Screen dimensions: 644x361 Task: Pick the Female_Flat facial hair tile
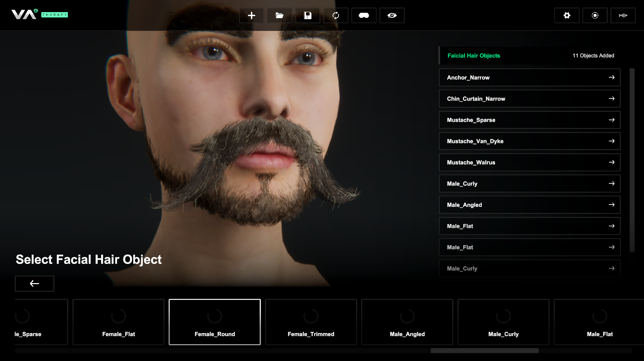118,322
